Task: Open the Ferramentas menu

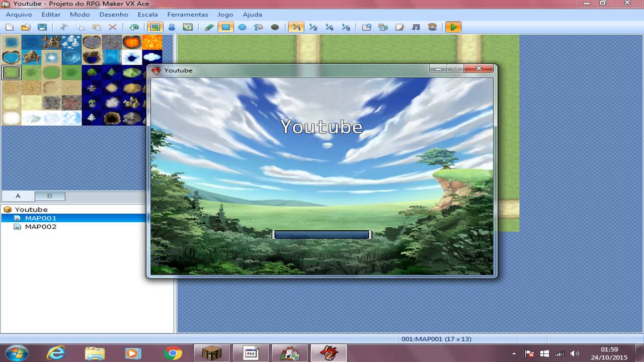Action: pyautogui.click(x=188, y=15)
